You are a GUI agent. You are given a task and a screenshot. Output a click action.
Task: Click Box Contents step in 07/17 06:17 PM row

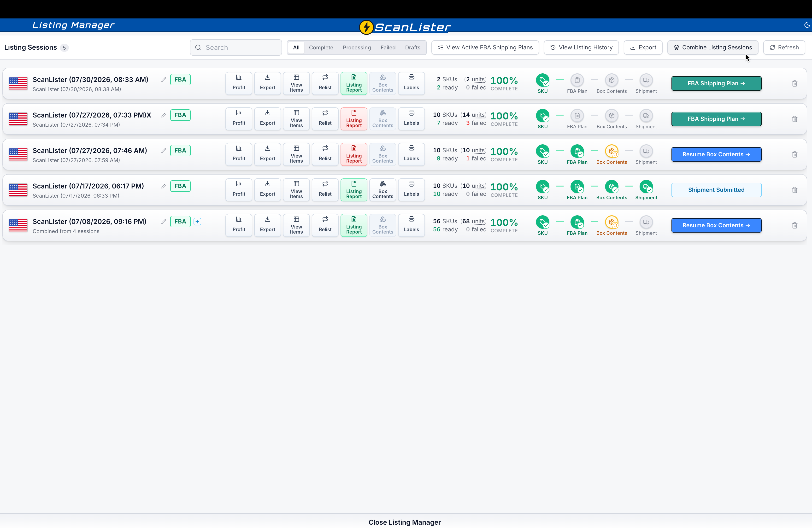point(612,187)
